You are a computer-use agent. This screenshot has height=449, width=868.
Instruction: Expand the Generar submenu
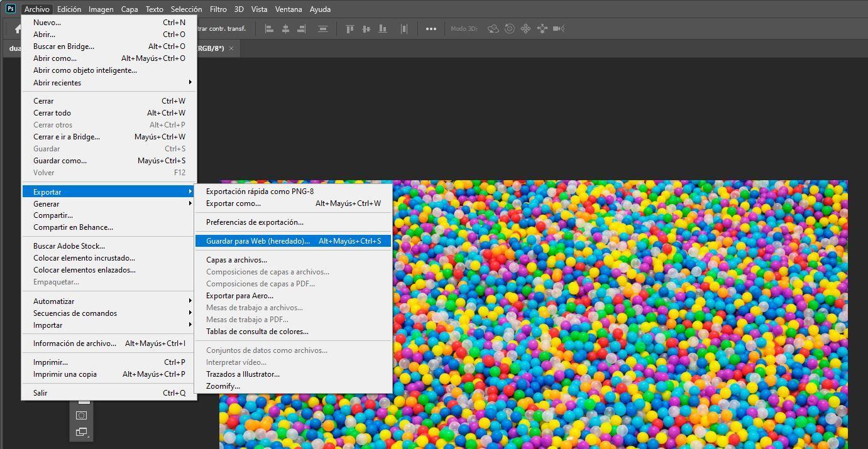pyautogui.click(x=109, y=203)
